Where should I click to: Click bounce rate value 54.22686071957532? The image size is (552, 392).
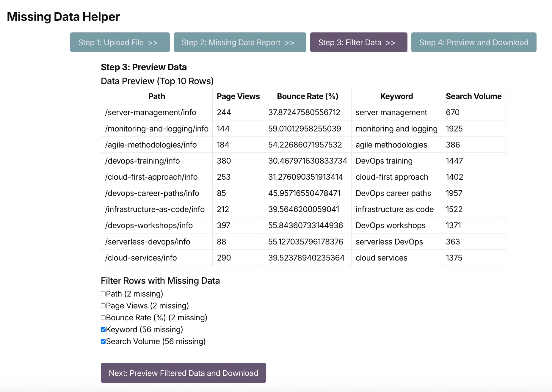[308, 145]
